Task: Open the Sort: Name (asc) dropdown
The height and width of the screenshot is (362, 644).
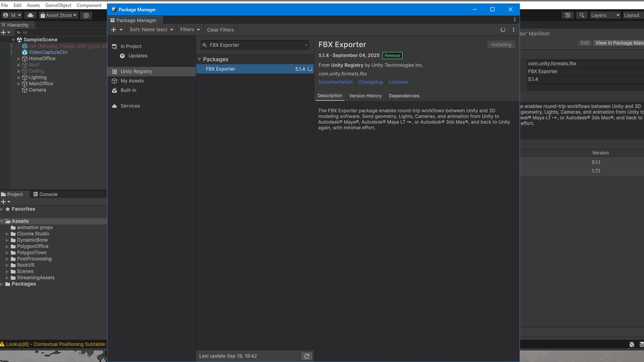Action: click(151, 30)
